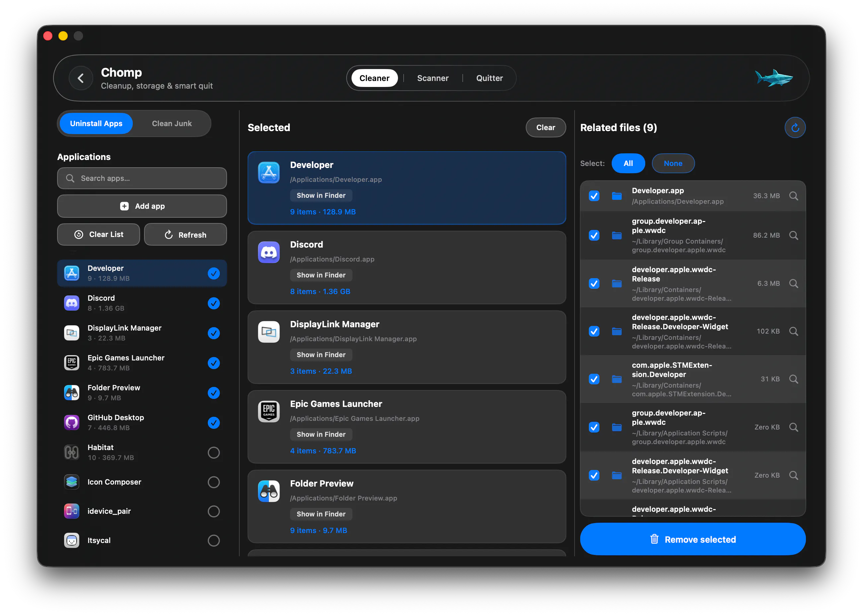Click the DisplayLink Manager sidebar icon
Viewport: 863px width, 616px height.
pyautogui.click(x=72, y=333)
